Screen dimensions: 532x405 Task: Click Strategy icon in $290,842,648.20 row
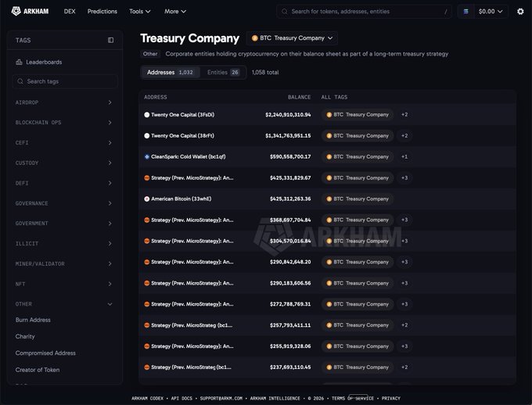tap(146, 262)
